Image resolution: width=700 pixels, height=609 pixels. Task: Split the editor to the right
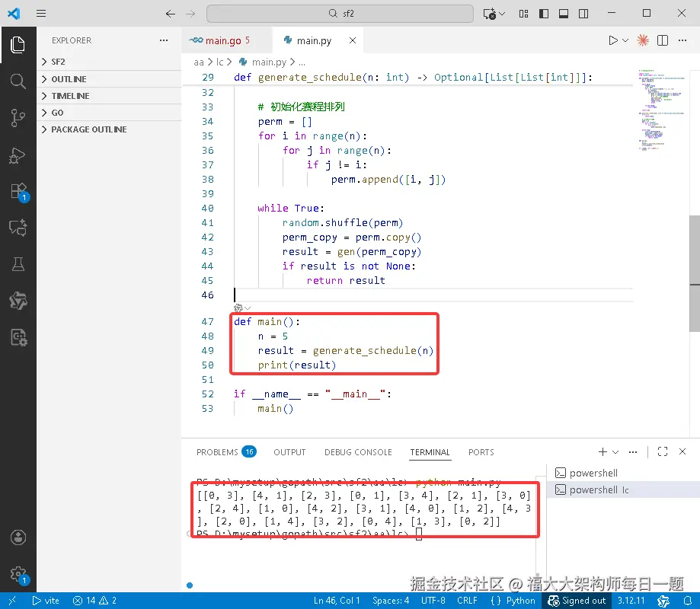(x=663, y=40)
